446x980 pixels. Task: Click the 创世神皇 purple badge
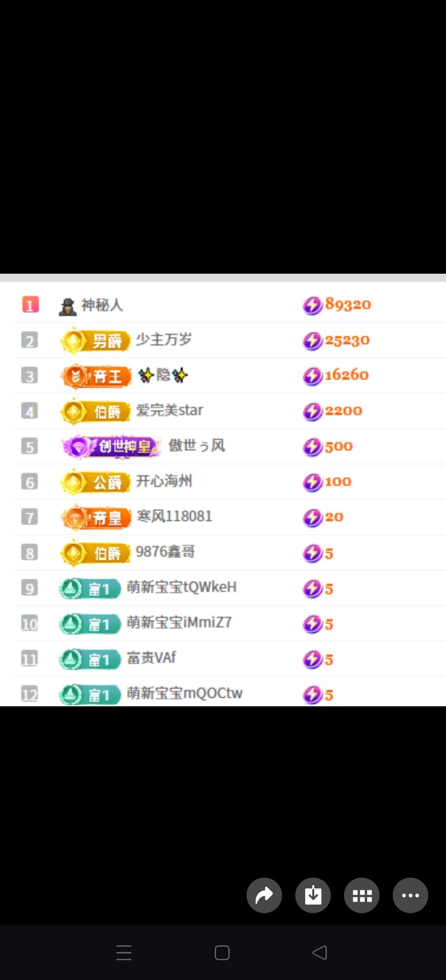[x=111, y=447]
